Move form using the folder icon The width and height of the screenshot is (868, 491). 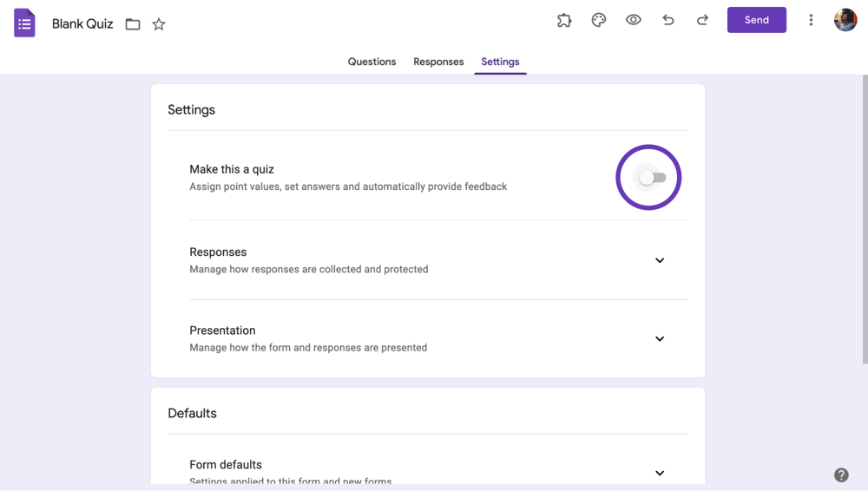click(133, 24)
